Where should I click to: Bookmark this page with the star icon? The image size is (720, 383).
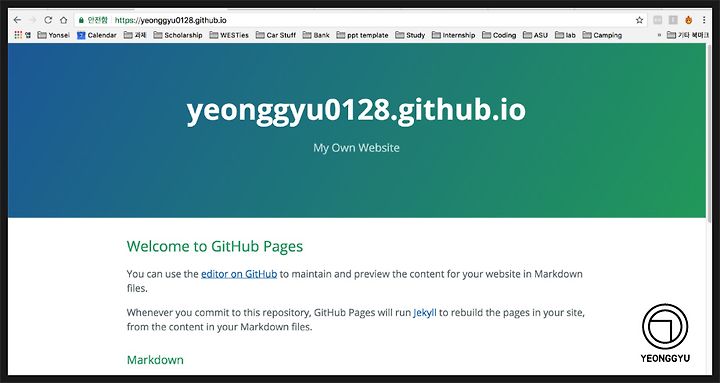(639, 20)
